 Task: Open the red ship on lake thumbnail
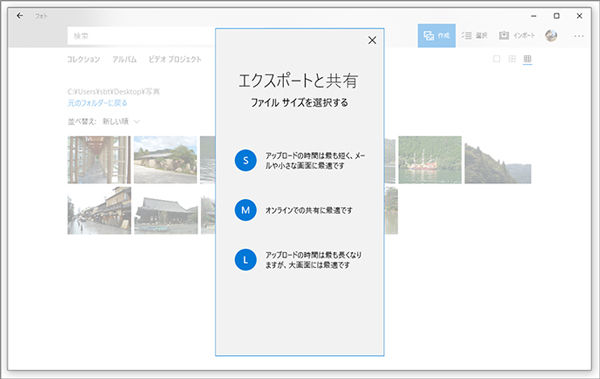click(x=430, y=160)
